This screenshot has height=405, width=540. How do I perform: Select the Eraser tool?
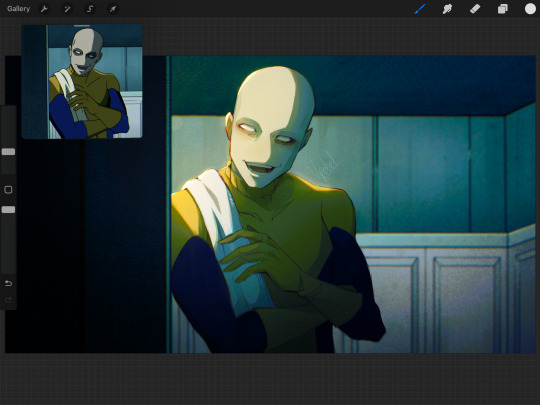click(475, 9)
